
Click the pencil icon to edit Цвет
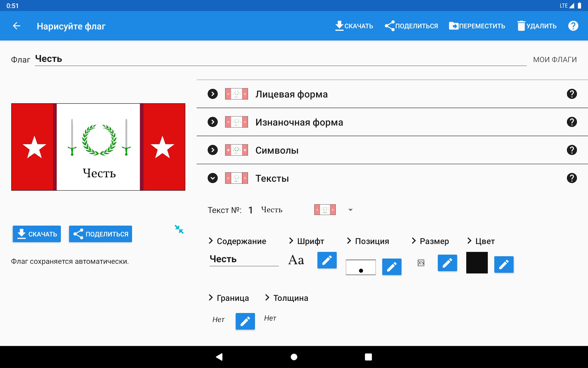click(504, 264)
